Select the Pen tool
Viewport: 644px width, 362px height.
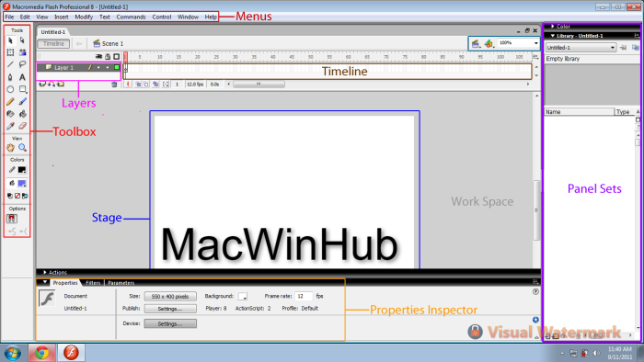[11, 76]
